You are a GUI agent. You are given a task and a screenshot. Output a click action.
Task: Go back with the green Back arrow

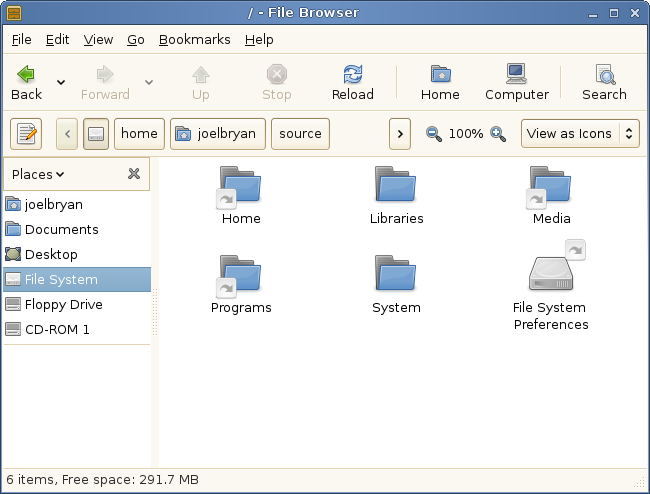click(27, 82)
